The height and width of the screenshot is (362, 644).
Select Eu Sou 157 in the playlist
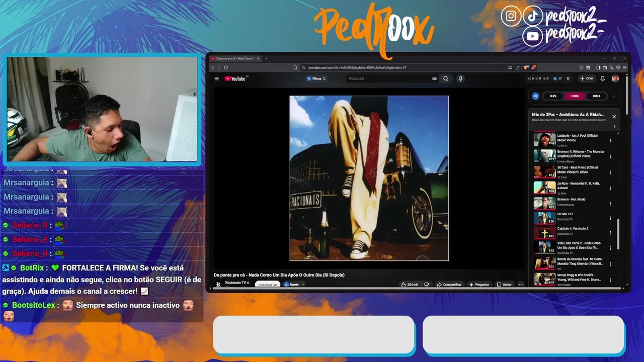point(571,218)
